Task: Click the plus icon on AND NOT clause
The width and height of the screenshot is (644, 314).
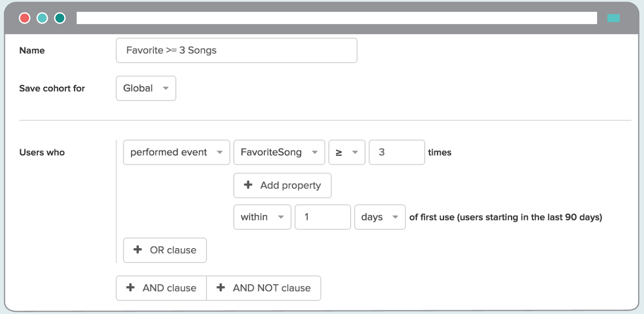Action: pyautogui.click(x=221, y=287)
